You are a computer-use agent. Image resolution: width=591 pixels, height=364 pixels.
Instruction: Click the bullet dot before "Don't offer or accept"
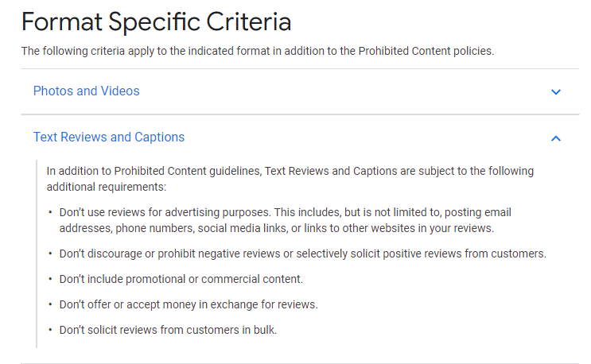[x=50, y=304]
